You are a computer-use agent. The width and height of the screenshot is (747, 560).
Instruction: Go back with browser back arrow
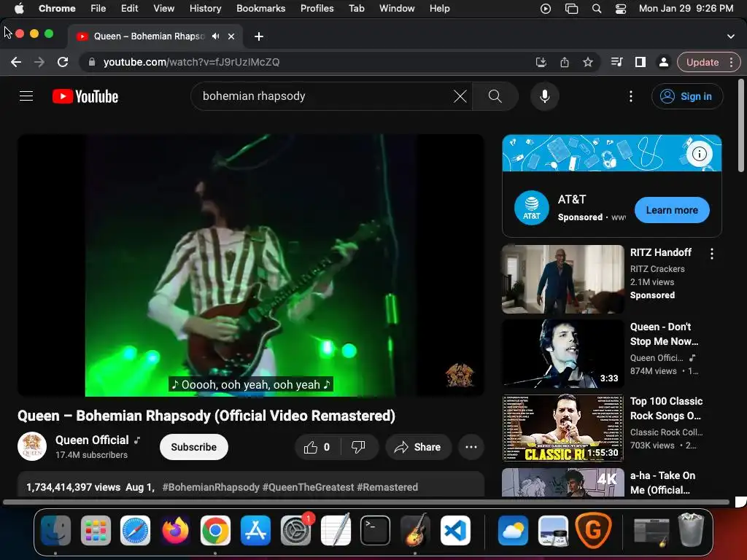pyautogui.click(x=16, y=62)
